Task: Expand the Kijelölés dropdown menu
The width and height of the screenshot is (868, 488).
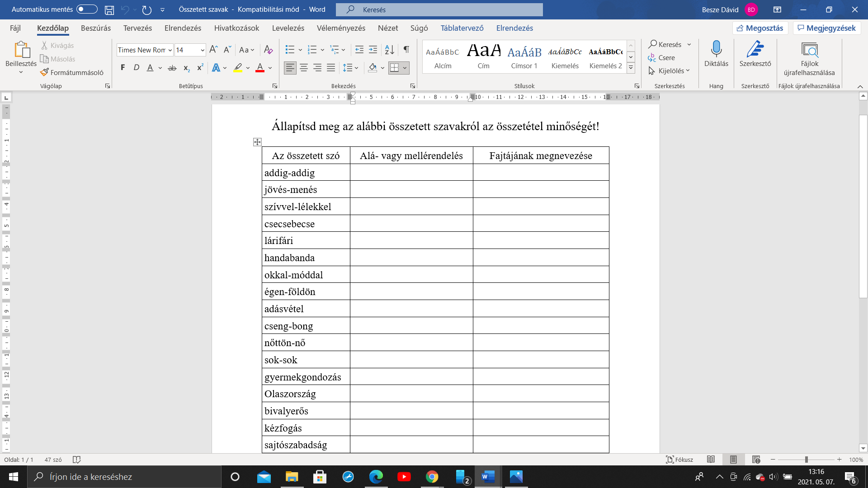Action: (x=670, y=71)
